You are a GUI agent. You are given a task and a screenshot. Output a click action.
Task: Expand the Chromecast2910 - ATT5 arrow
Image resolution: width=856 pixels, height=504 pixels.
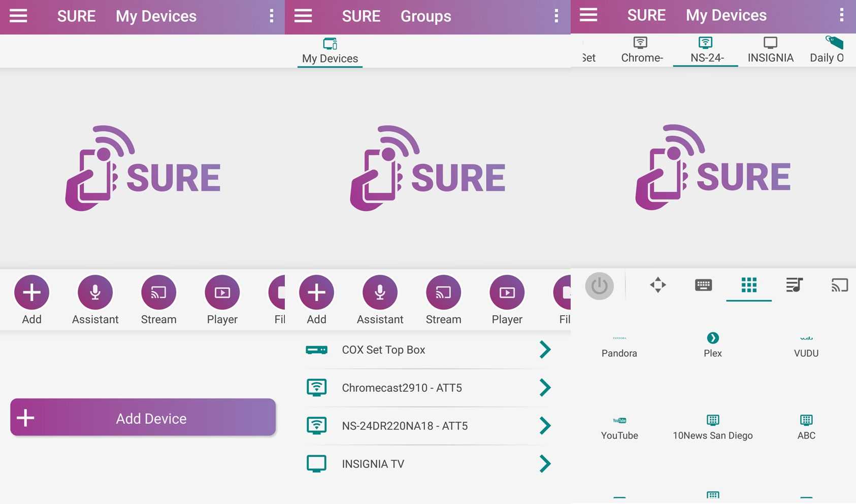click(545, 388)
